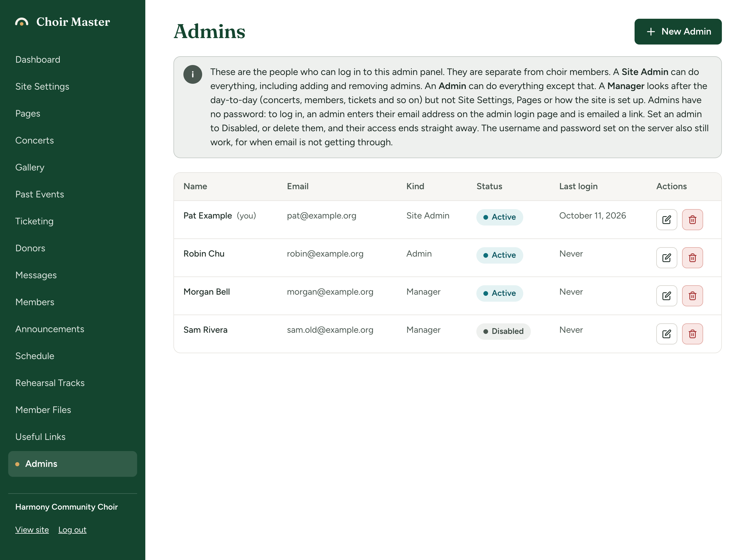
Task: Delete Sam Rivera with trash icon
Action: click(x=692, y=334)
